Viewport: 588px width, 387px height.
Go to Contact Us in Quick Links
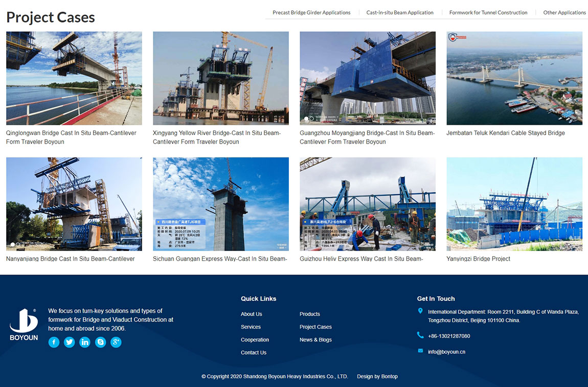253,353
